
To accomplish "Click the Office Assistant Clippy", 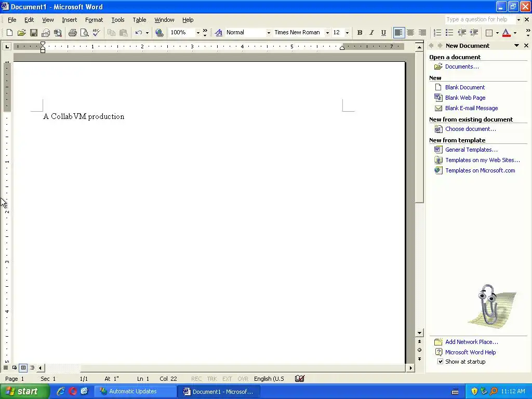I will (x=491, y=306).
